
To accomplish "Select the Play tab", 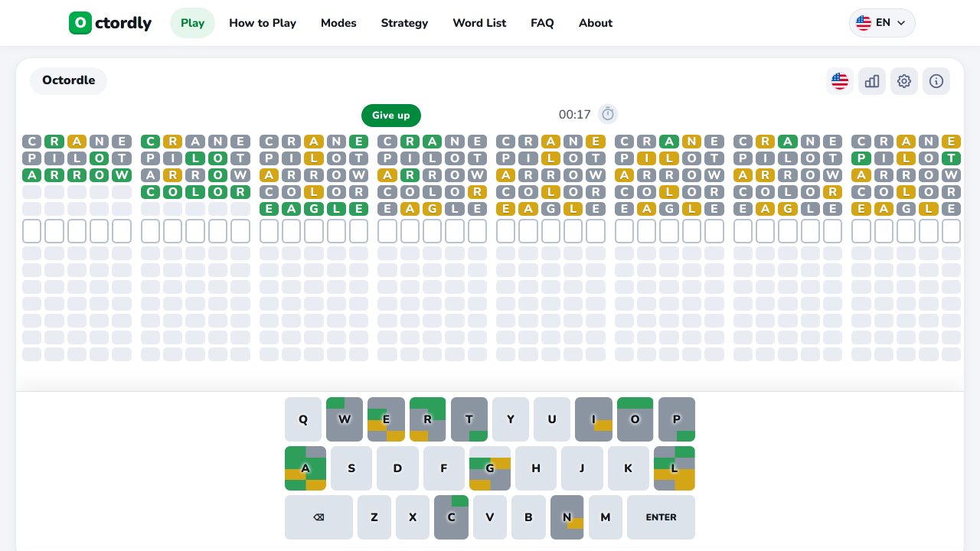I will [192, 23].
